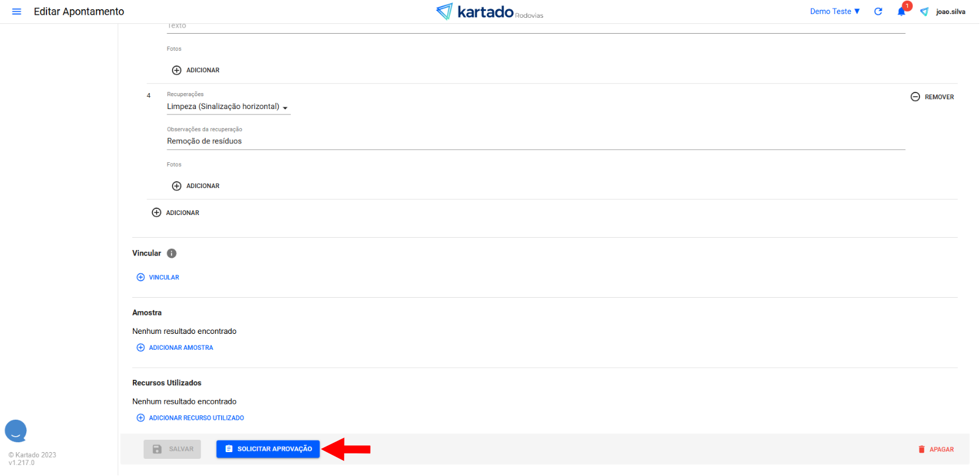Click the Vincular info icon
The width and height of the screenshot is (980, 476).
coord(171,254)
